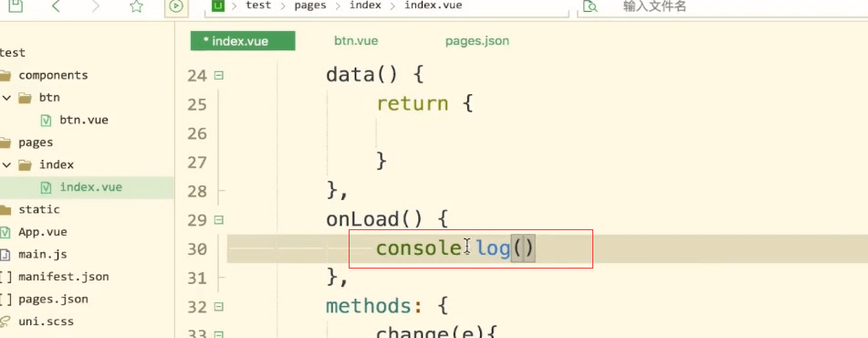The width and height of the screenshot is (868, 338).
Task: Click the btn.vue file icon in tree
Action: pyautogui.click(x=47, y=121)
